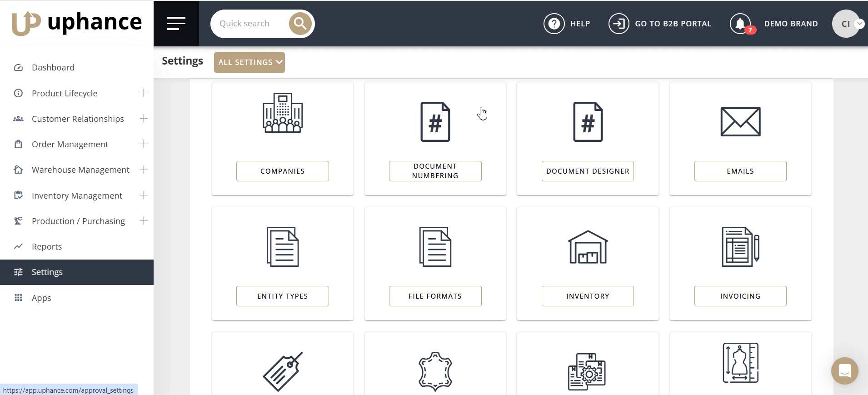Click the Inventory warehouse icon
The width and height of the screenshot is (868, 395).
tap(588, 247)
